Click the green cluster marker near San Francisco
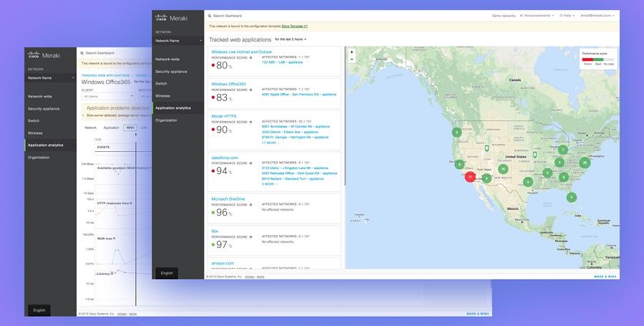Viewport: 644px width, 326px height. tap(459, 165)
